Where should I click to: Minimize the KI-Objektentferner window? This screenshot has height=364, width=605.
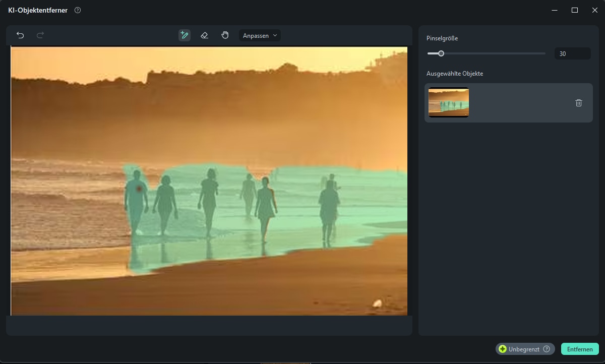555,10
